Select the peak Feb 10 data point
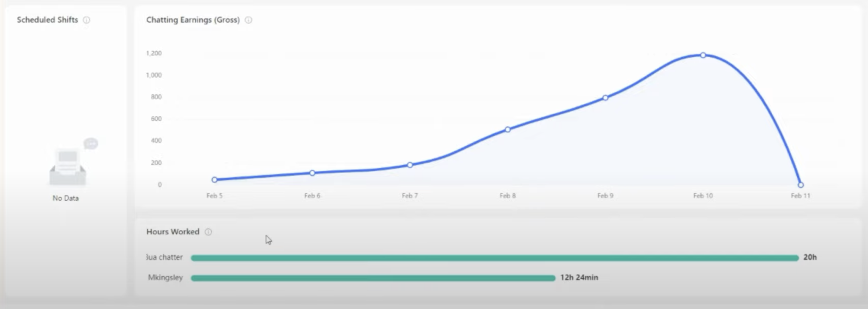The width and height of the screenshot is (868, 309). coord(703,55)
